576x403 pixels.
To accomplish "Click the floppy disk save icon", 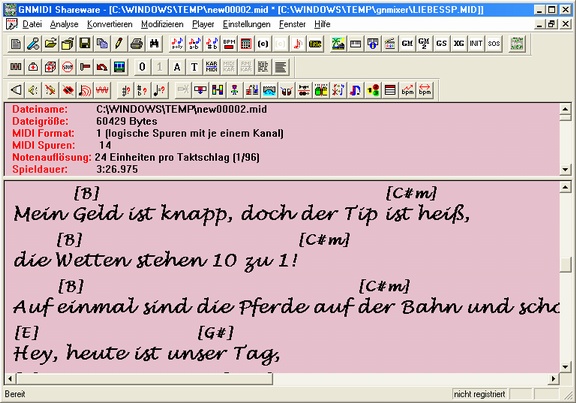I will (x=85, y=44).
